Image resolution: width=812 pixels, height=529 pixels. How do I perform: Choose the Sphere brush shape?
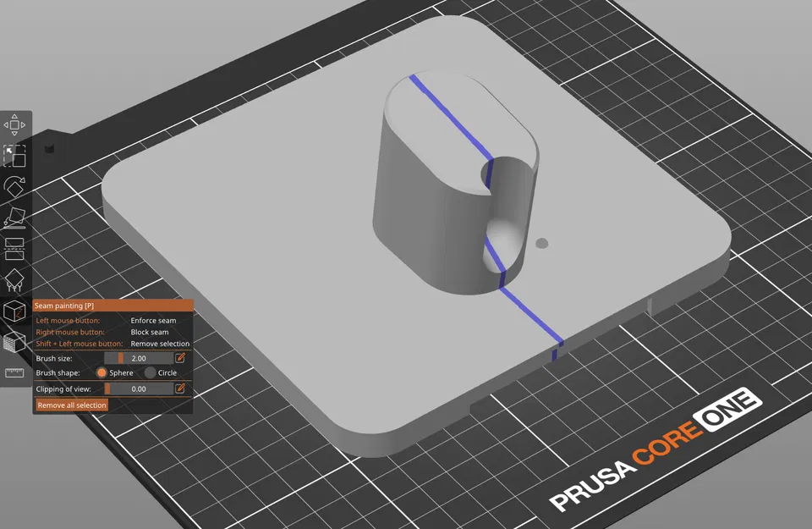[101, 372]
